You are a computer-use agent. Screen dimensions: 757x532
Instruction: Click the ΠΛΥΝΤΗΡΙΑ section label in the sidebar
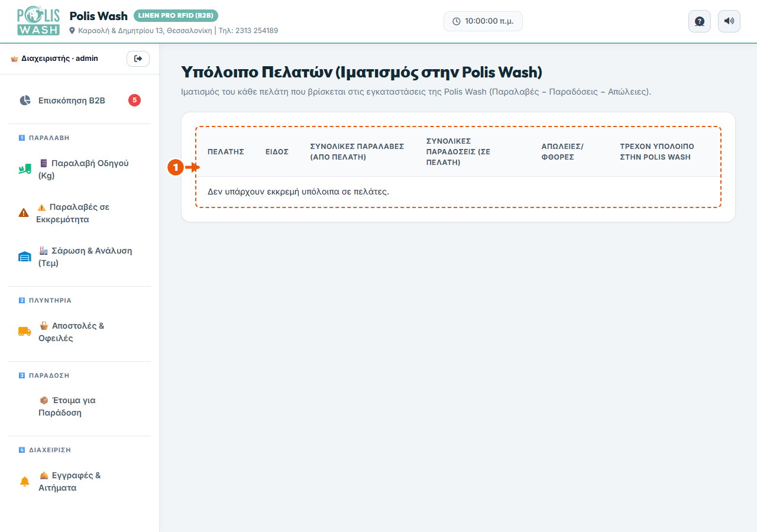pyautogui.click(x=50, y=300)
